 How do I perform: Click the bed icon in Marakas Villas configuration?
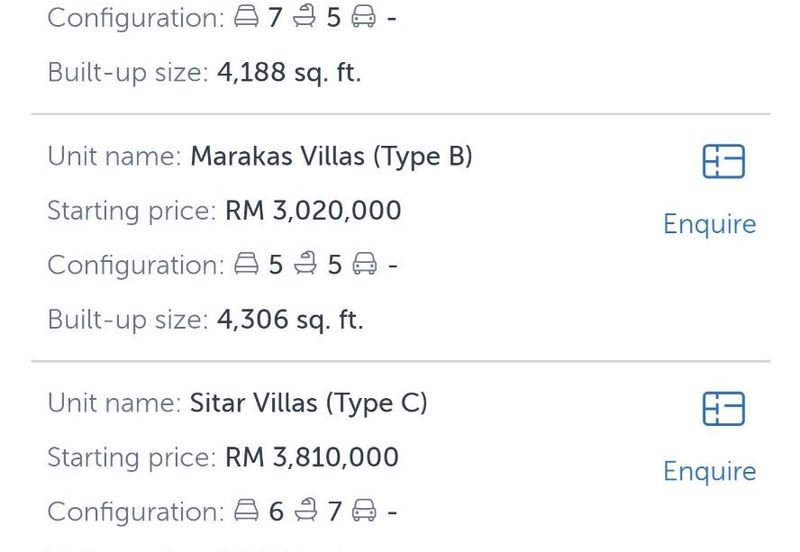pyautogui.click(x=246, y=265)
